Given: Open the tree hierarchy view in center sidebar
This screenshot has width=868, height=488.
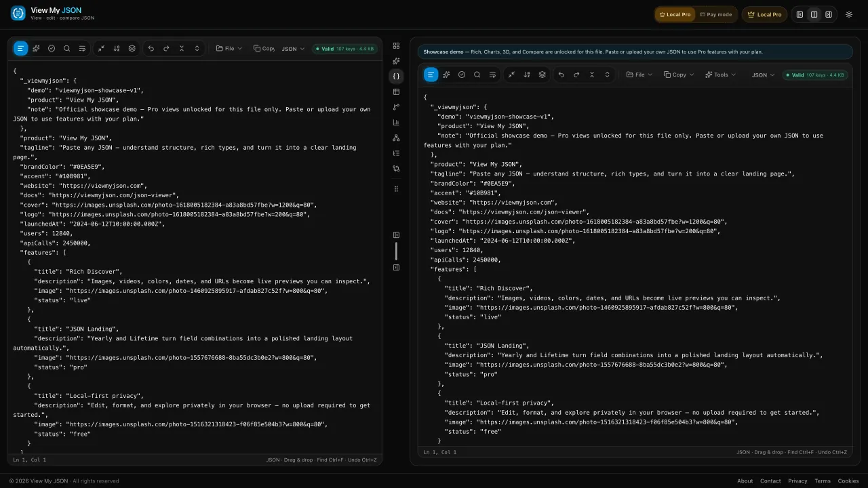Looking at the screenshot, I should tap(396, 138).
